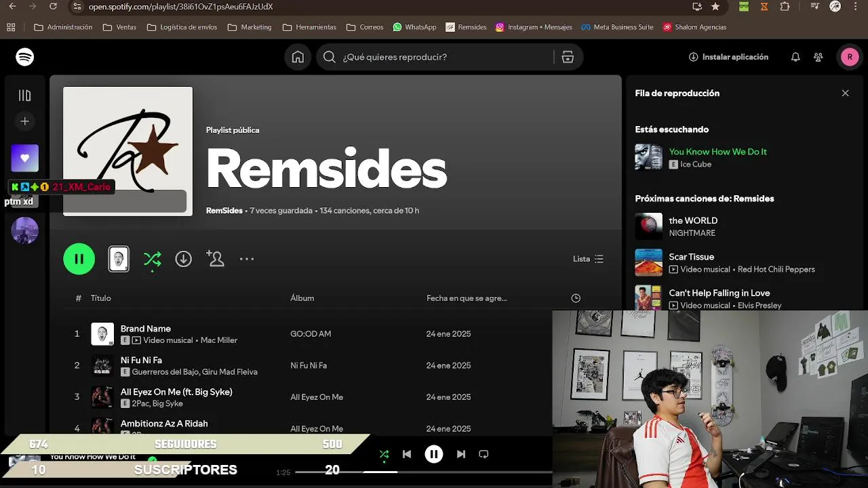Viewport: 868px width, 488px height.
Task: Toggle shuffle for the Remsides playlist
Action: [x=152, y=259]
